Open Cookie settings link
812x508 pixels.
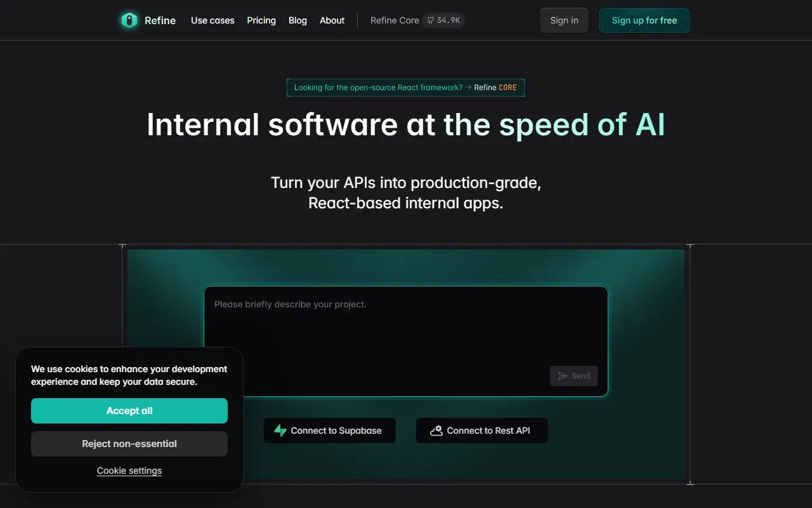pos(129,471)
